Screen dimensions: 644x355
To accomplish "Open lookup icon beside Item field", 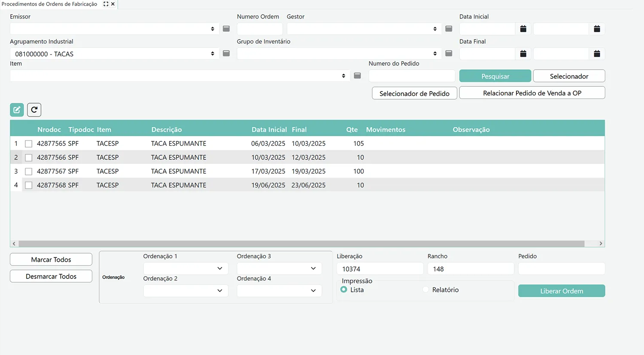I will point(357,76).
